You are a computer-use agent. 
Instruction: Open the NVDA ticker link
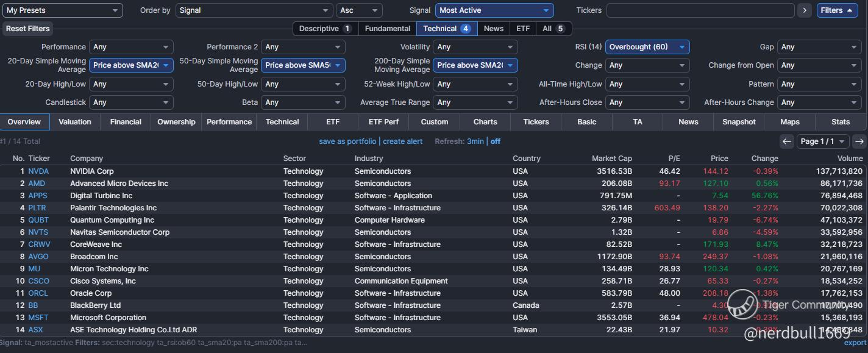[38, 171]
